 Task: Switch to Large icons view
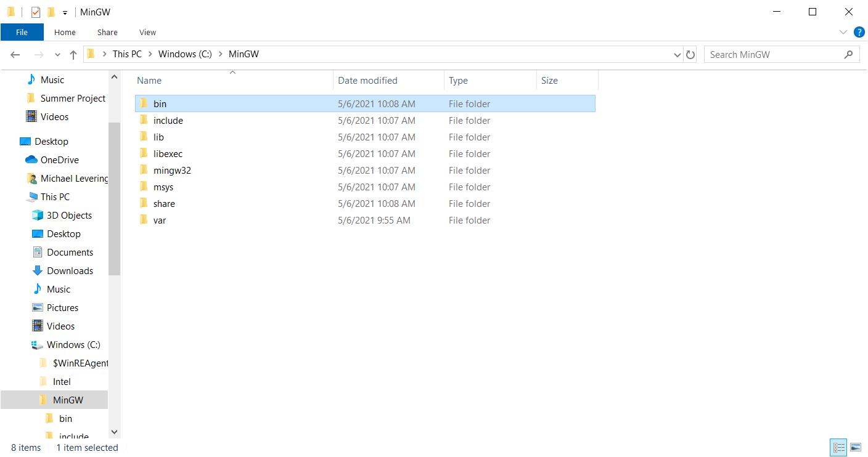[856, 448]
